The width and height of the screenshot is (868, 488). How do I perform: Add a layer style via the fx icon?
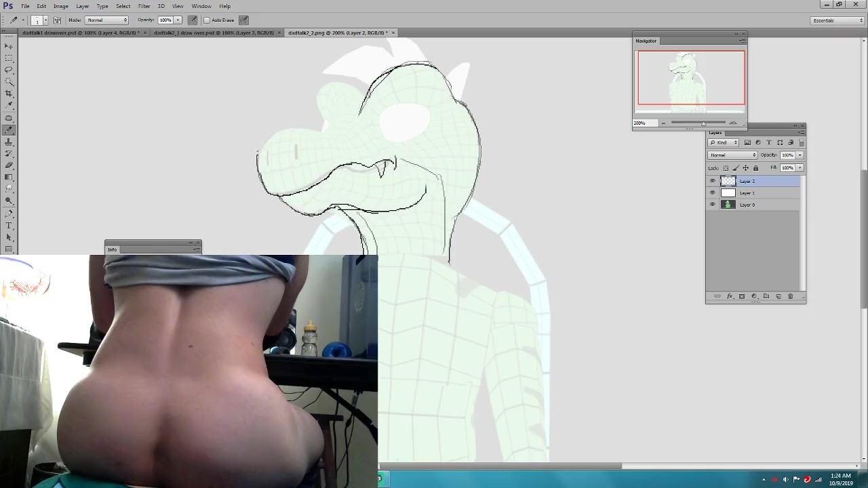pyautogui.click(x=730, y=296)
